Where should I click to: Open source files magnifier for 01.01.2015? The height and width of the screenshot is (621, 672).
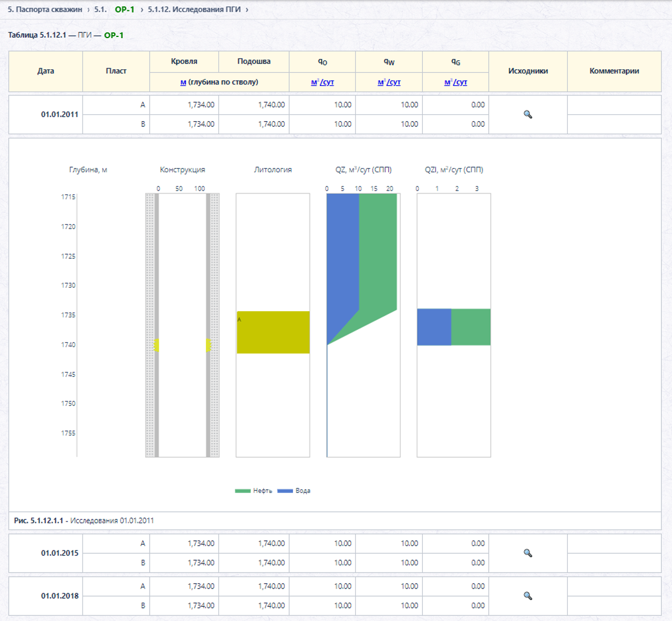tap(527, 553)
